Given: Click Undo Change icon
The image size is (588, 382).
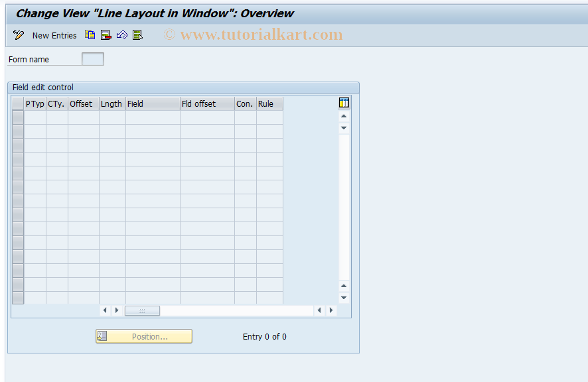Looking at the screenshot, I should 122,35.
